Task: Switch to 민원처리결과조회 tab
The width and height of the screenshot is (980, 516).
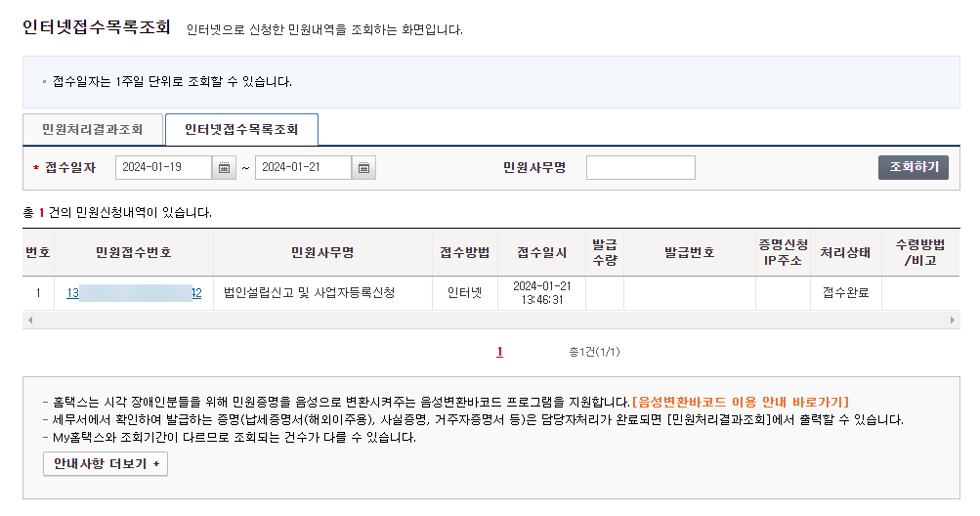Action: (x=93, y=129)
